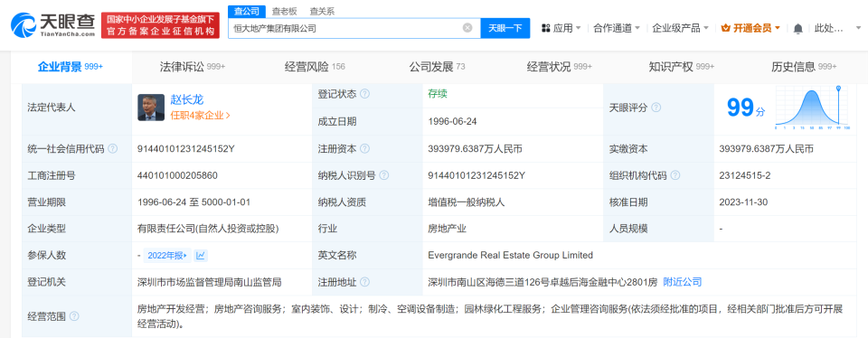Click establishment date 1996-06-24

452,121
